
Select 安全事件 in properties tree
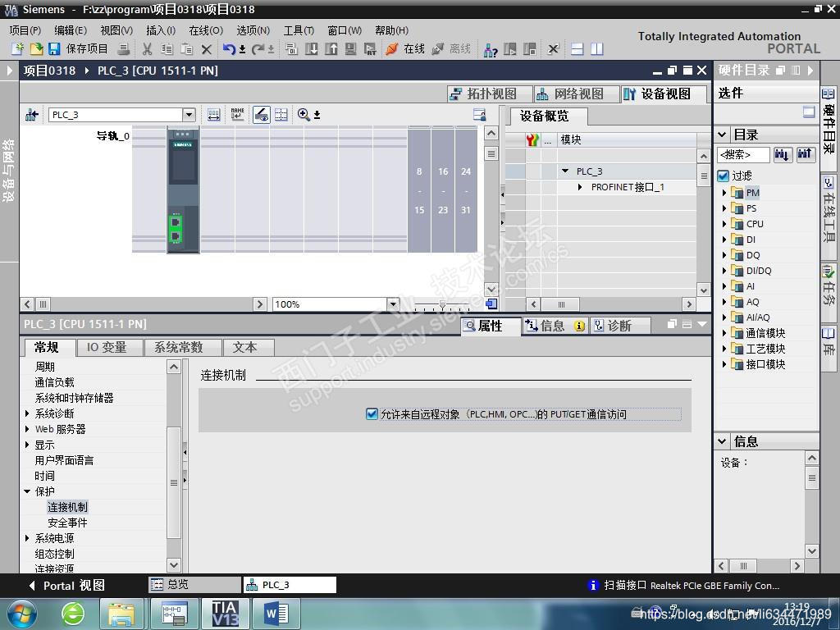(x=67, y=523)
